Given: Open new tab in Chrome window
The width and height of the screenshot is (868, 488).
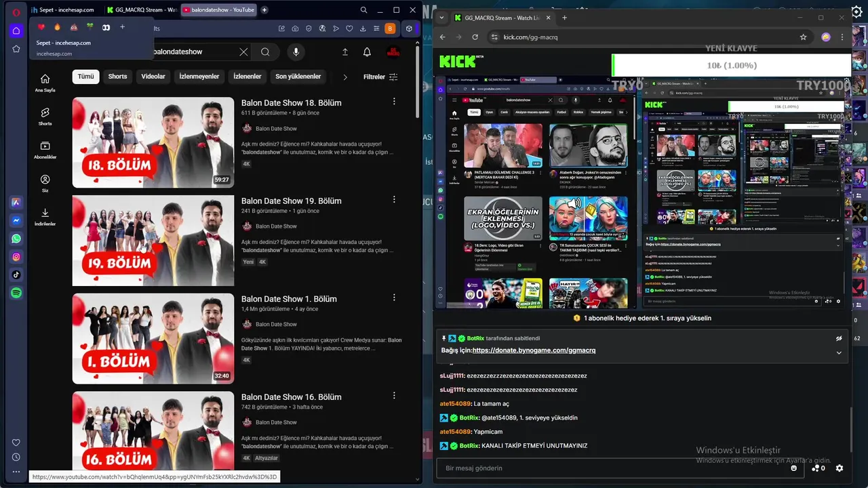Looking at the screenshot, I should click(x=564, y=18).
